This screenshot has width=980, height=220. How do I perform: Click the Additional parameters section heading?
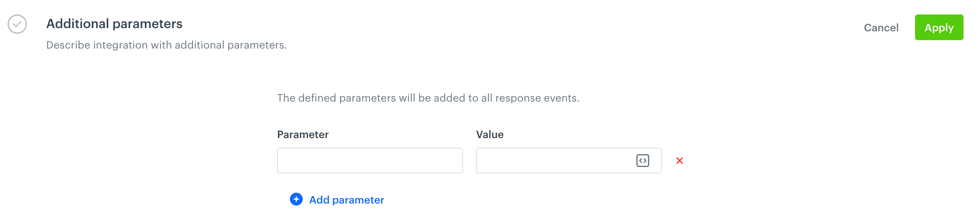click(x=114, y=24)
